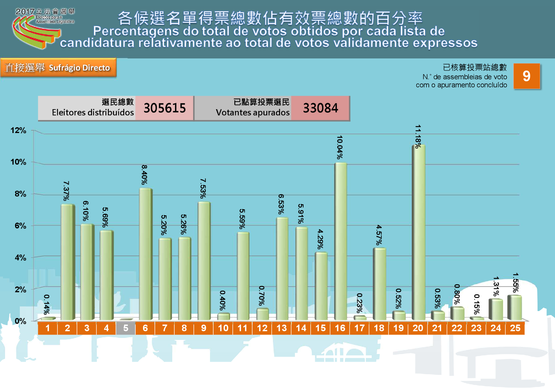The height and width of the screenshot is (392, 555).
Task: Select the Votantes apurados value 33084
Action: pos(320,108)
